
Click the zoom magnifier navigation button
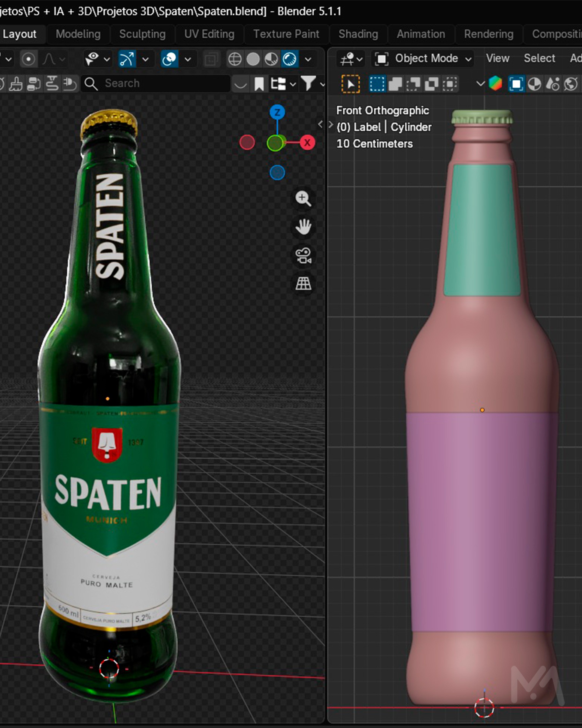click(303, 198)
